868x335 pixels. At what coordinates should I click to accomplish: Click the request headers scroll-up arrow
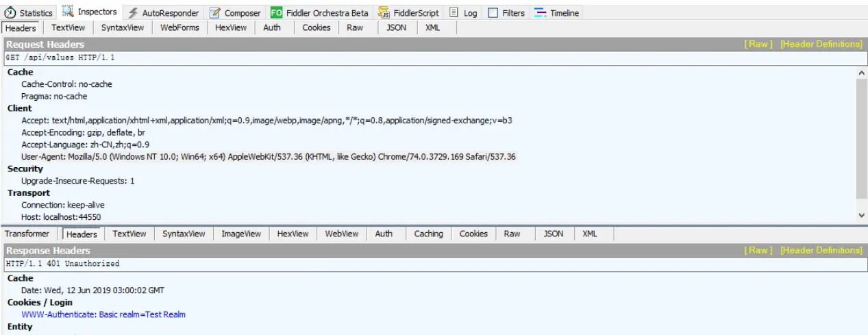(862, 73)
